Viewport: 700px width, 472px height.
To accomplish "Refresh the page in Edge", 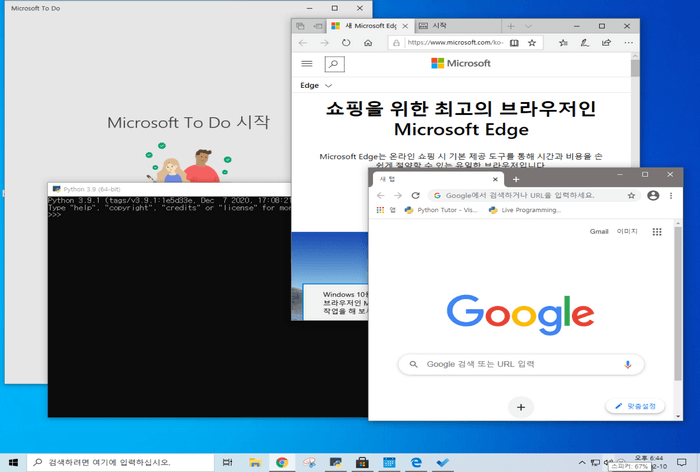I will coord(346,43).
